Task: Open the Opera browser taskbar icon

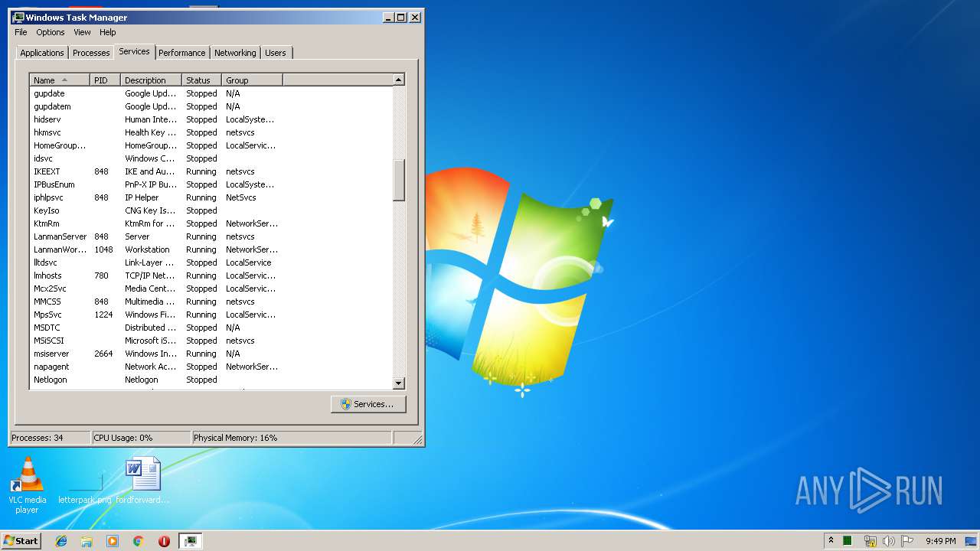Action: pos(164,541)
